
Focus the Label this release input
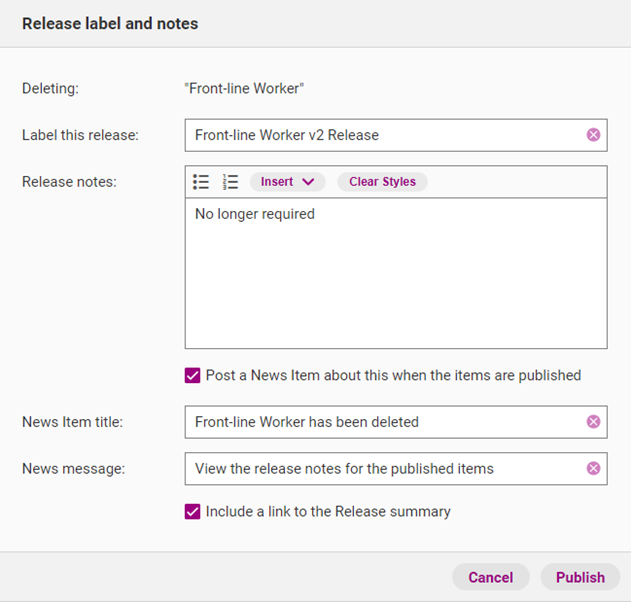[x=380, y=135]
